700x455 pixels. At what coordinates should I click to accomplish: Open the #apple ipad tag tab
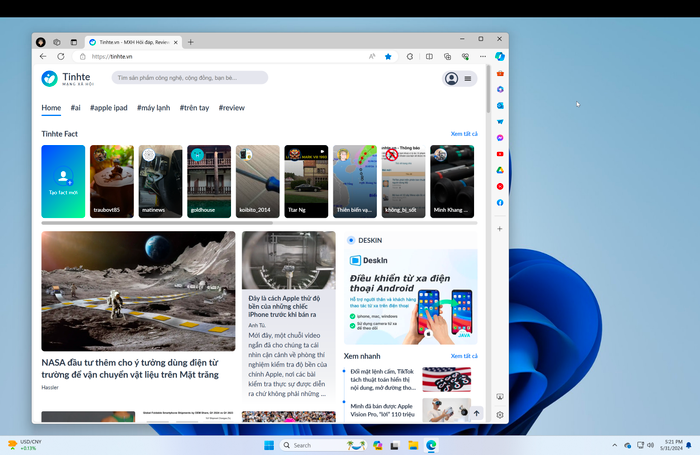[108, 108]
